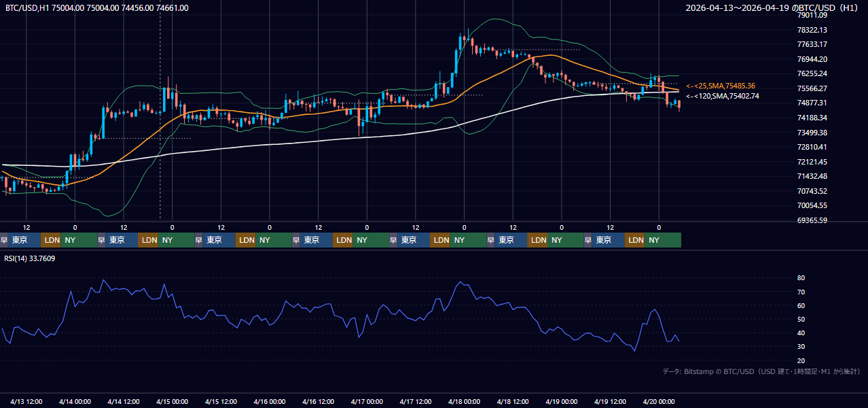Click the 76255.24 price axis label
Screen dimensions: 868x408
[812, 73]
